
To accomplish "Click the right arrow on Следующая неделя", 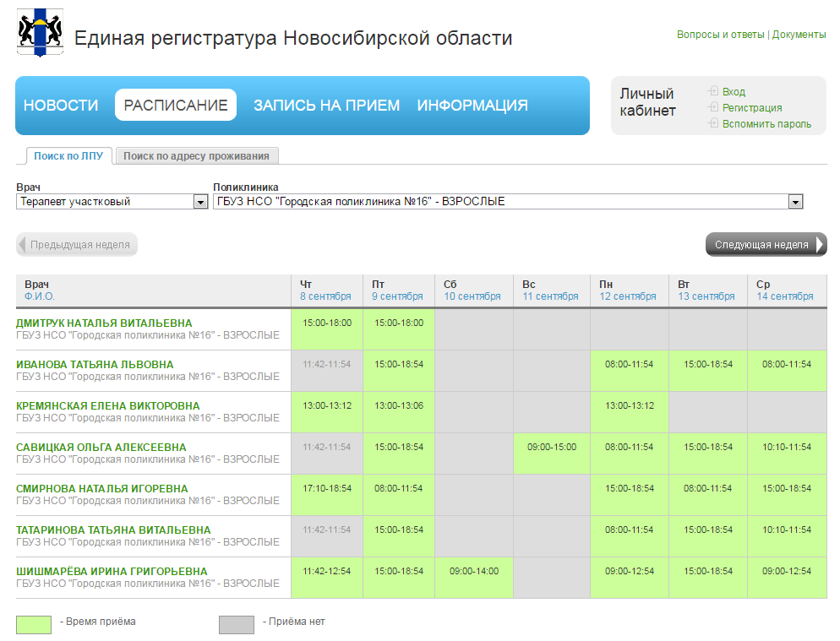I will click(819, 245).
